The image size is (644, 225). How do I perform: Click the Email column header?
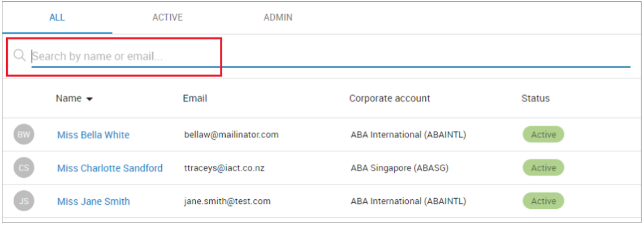(195, 99)
